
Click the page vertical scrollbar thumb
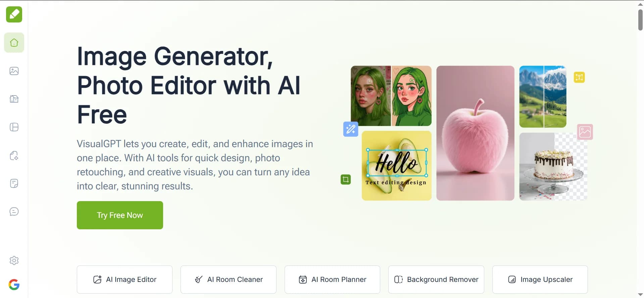(640, 20)
